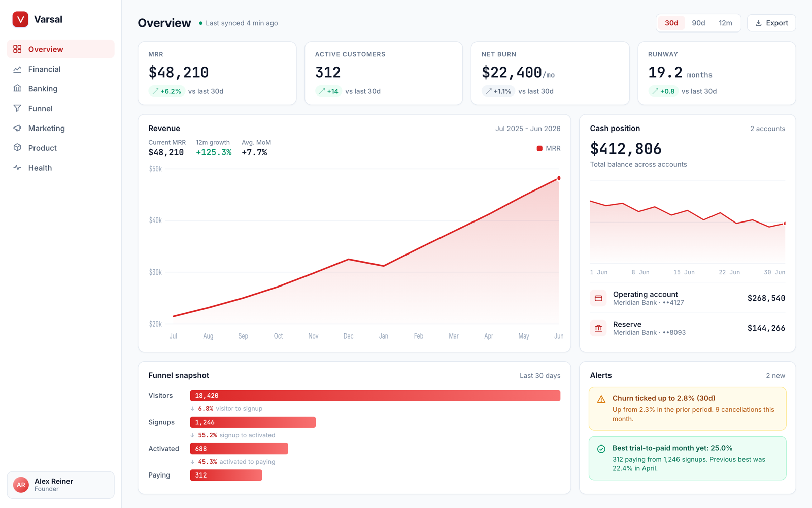The width and height of the screenshot is (812, 508).
Task: Click the MRR +6.2% trend arrow badge
Action: click(166, 91)
